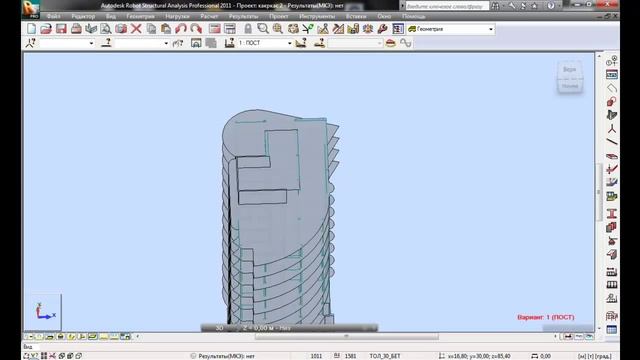
Task: Click the Copy icon
Action: pyautogui.click(x=151, y=29)
